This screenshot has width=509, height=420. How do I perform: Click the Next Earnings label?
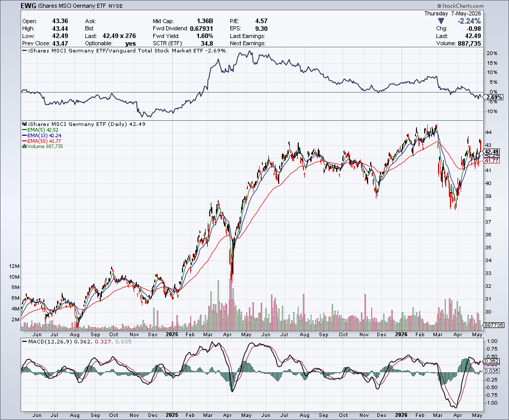click(x=248, y=43)
